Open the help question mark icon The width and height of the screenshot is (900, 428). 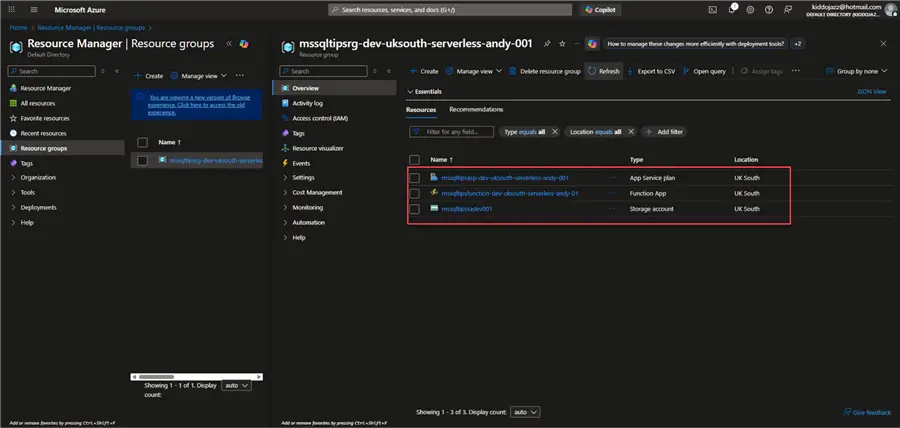coord(769,10)
